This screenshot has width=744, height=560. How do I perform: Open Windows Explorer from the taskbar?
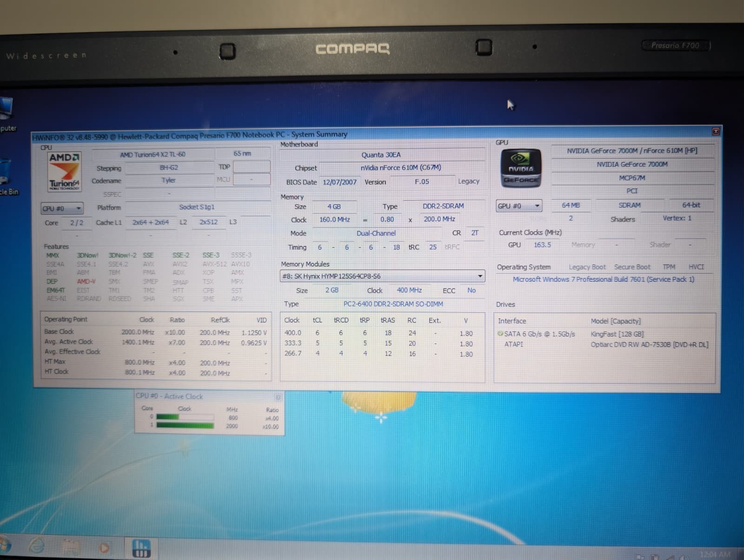point(71,547)
